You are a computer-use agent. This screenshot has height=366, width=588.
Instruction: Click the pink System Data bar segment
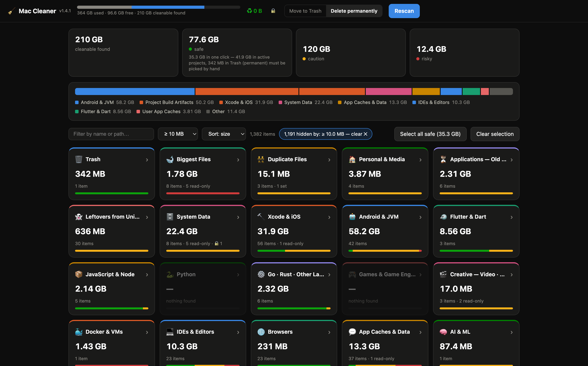[388, 91]
